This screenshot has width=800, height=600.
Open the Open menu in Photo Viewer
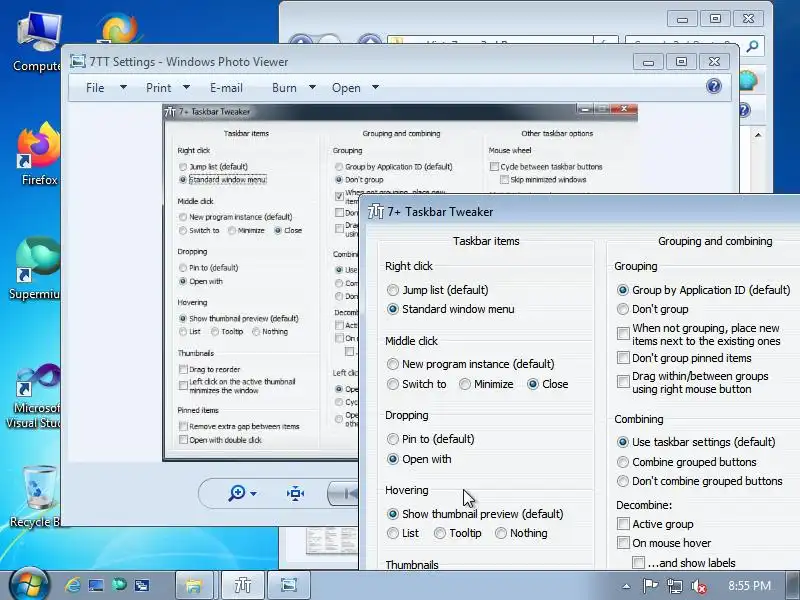point(346,88)
